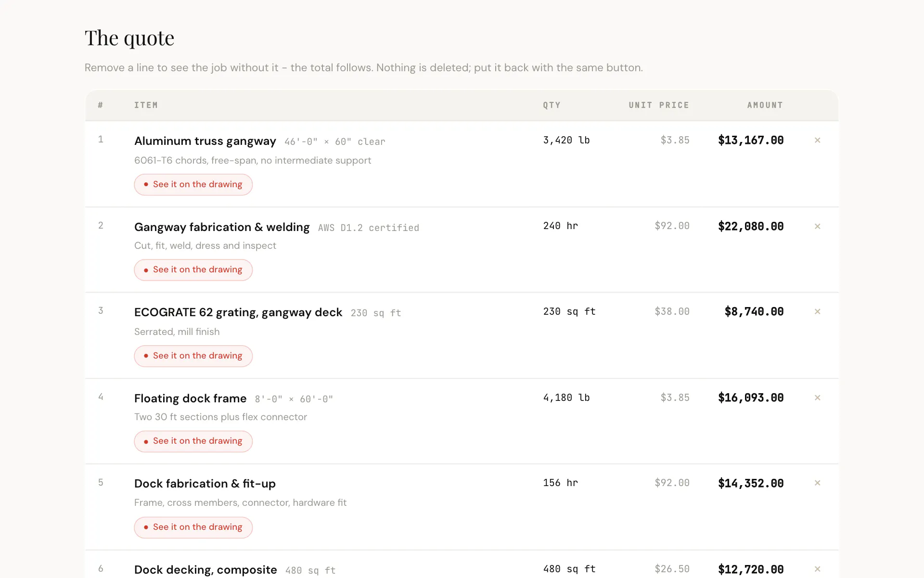Click the Aluminum truss gangway item title
This screenshot has width=924, height=578.
coord(205,141)
